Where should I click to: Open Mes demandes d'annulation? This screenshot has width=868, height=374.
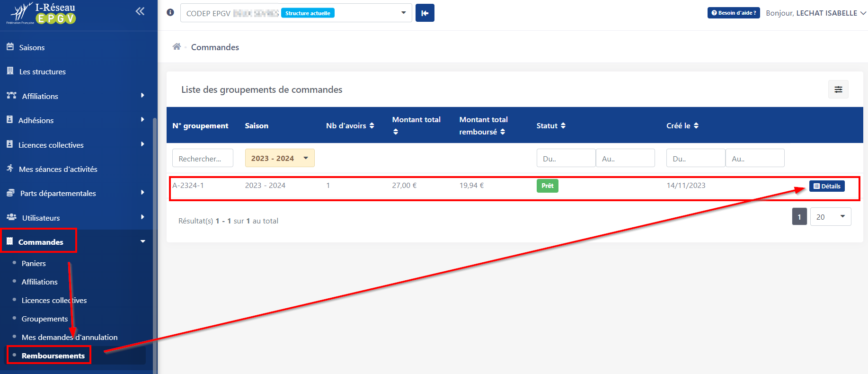pyautogui.click(x=70, y=338)
